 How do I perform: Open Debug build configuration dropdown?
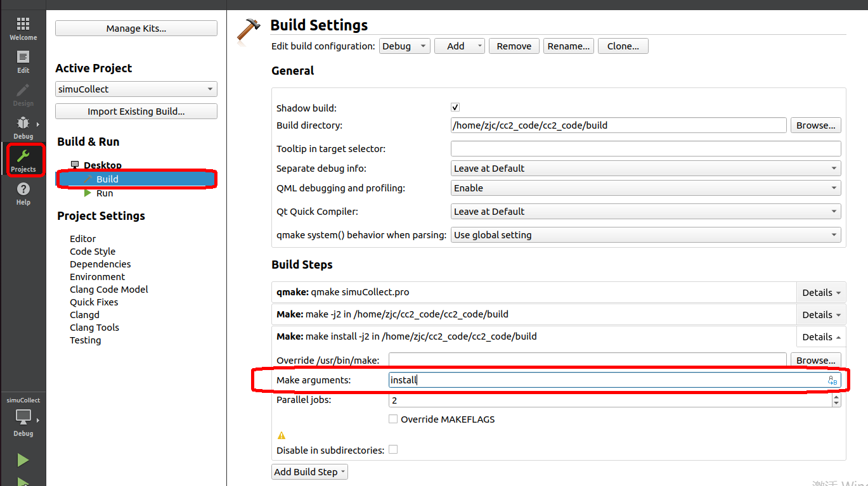(x=405, y=46)
